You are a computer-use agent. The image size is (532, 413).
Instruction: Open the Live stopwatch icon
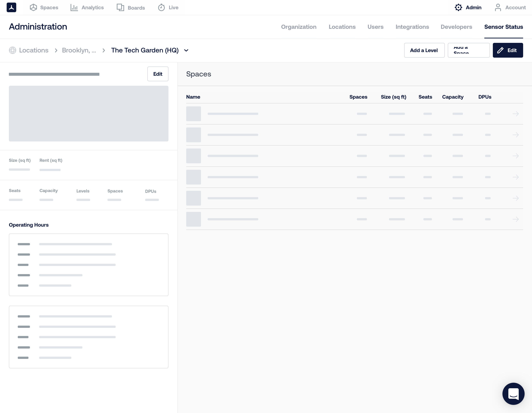161,7
